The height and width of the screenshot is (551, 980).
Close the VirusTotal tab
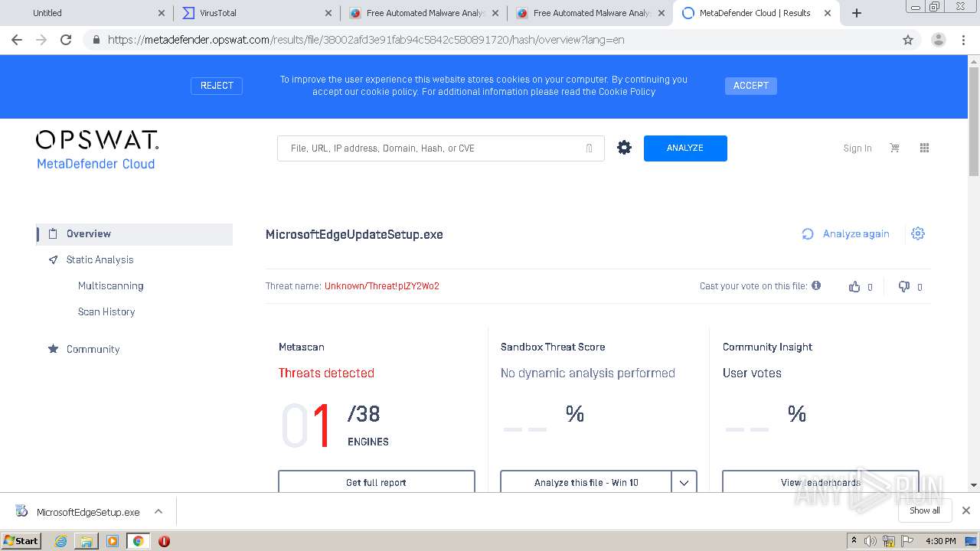pos(328,13)
